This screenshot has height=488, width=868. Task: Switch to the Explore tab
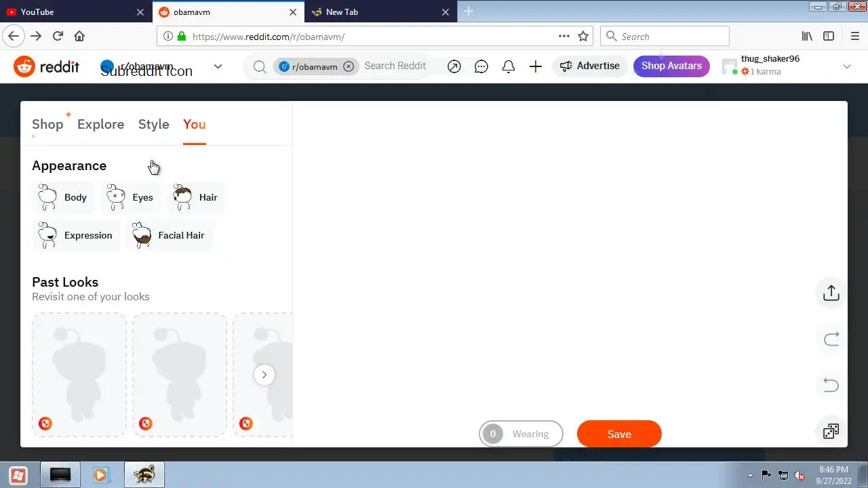[x=100, y=125]
